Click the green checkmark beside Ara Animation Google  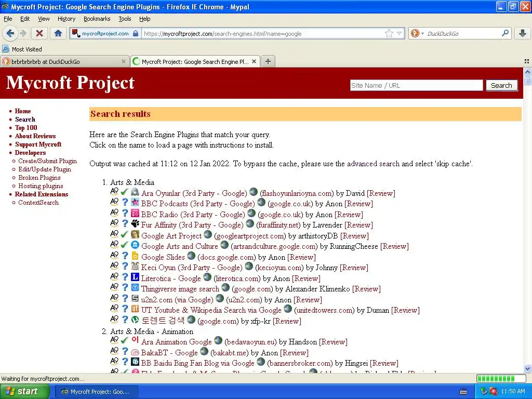[x=125, y=341]
